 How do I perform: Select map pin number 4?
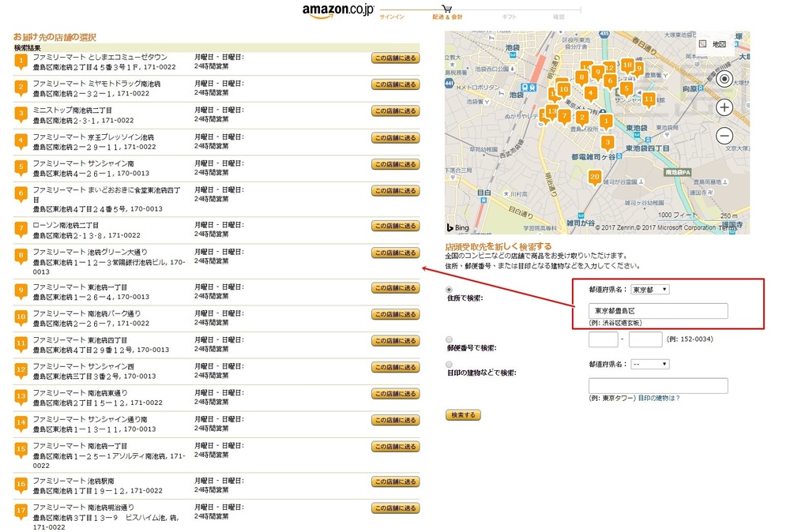click(590, 94)
